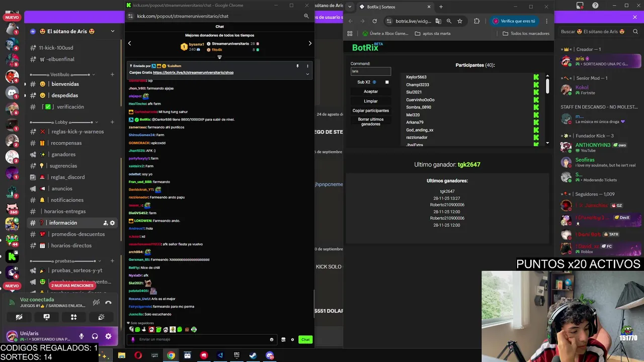Open Chrome extensions puzzle icon
644x362 pixels.
476,21
